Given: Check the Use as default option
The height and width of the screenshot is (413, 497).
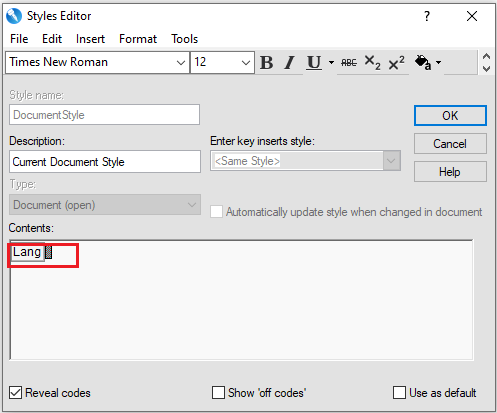Looking at the screenshot, I should click(x=399, y=393).
